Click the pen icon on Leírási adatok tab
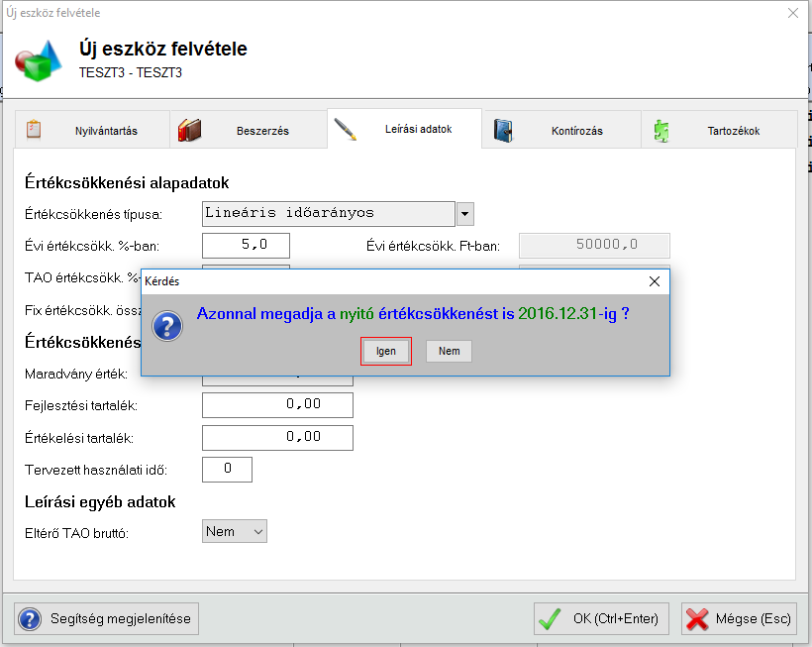The height and width of the screenshot is (647, 812). [346, 130]
